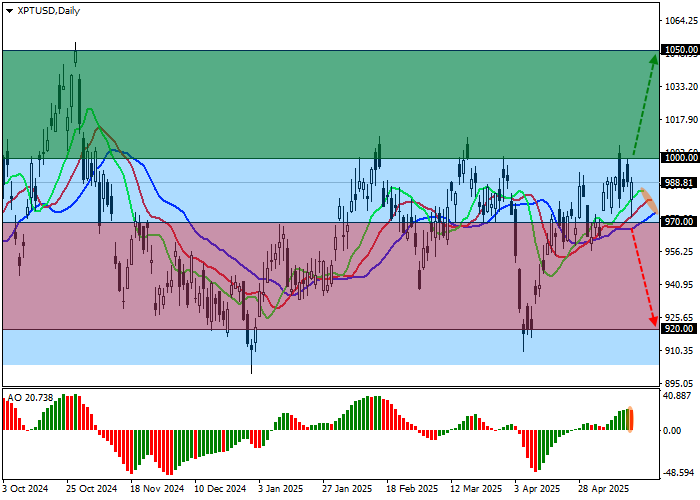Pick the 28 Apr 2025 date label
The width and height of the screenshot is (700, 500).
click(604, 490)
